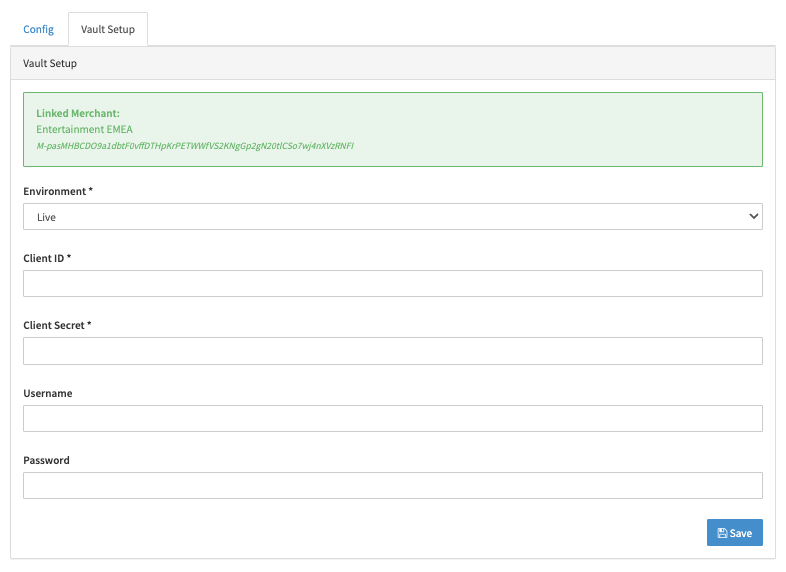Click the Client ID label
Screen dimensions: 786x572
47,259
